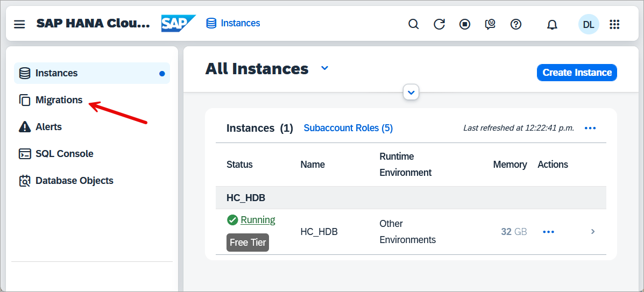The width and height of the screenshot is (644, 292).
Task: Click the Status column header
Action: [239, 165]
